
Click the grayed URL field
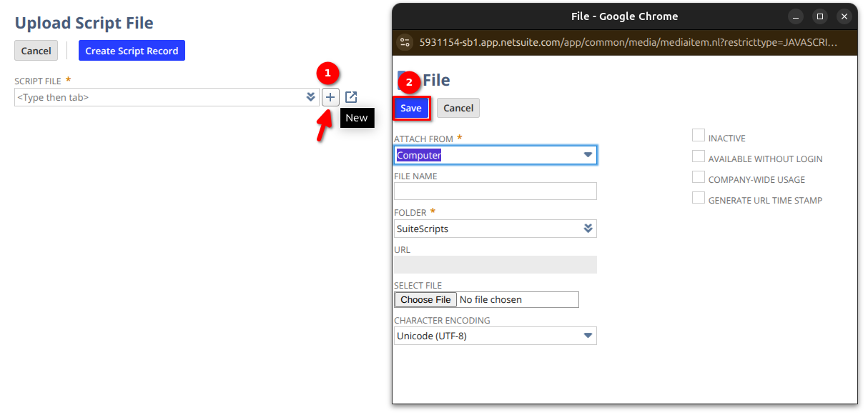pyautogui.click(x=495, y=264)
